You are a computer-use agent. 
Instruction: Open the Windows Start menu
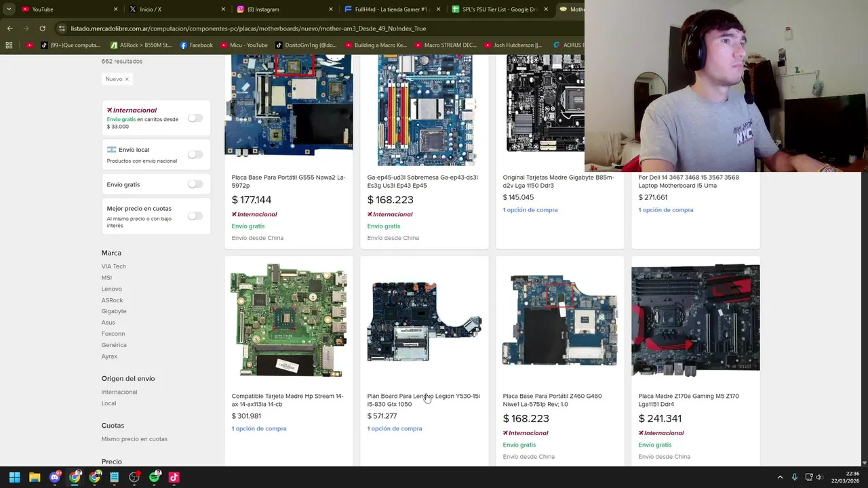(x=14, y=477)
